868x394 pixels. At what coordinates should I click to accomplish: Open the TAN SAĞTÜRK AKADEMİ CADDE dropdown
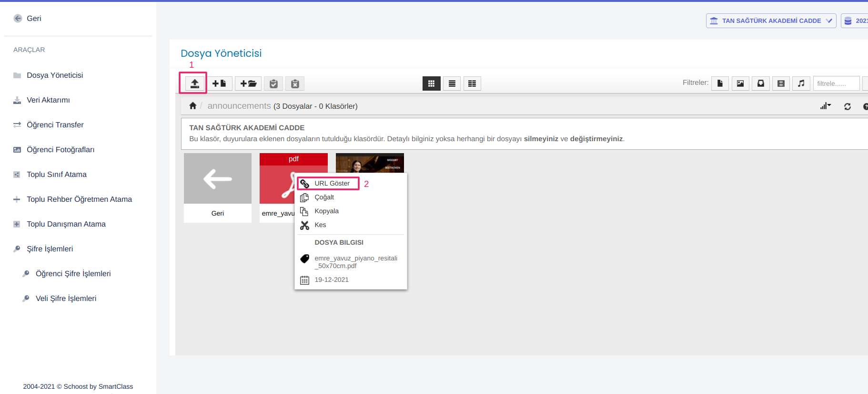[x=771, y=21]
